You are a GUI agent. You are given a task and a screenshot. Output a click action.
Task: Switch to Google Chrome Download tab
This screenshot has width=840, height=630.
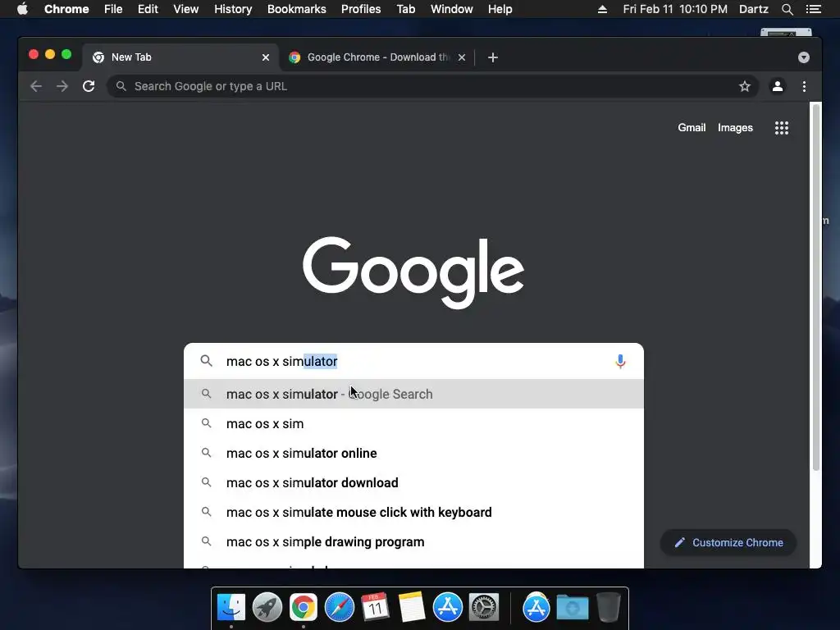(x=377, y=57)
